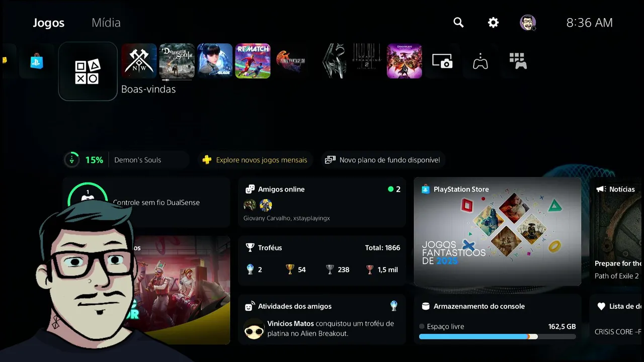Open the Troféus card
644x362 pixels.
322,260
